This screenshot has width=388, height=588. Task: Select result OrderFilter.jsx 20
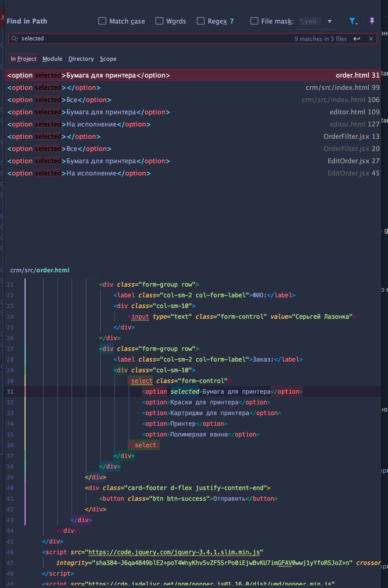193,149
